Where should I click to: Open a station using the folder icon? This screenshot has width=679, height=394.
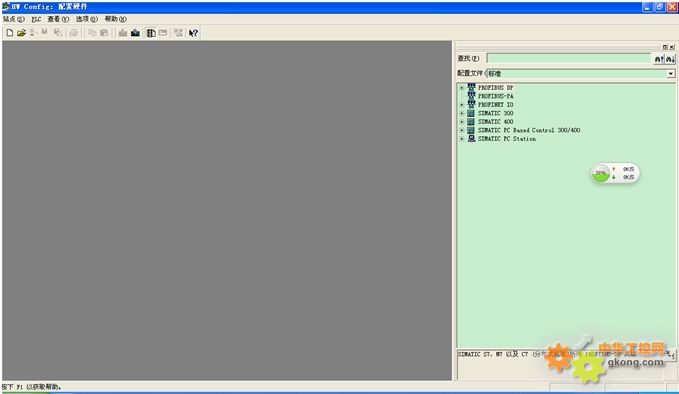(21, 33)
